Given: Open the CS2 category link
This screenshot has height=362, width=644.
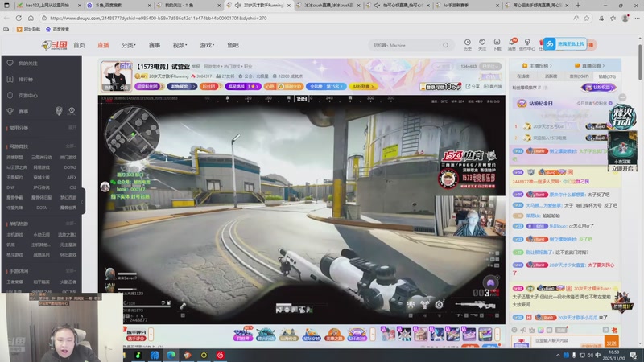Looking at the screenshot, I should click(x=72, y=187).
